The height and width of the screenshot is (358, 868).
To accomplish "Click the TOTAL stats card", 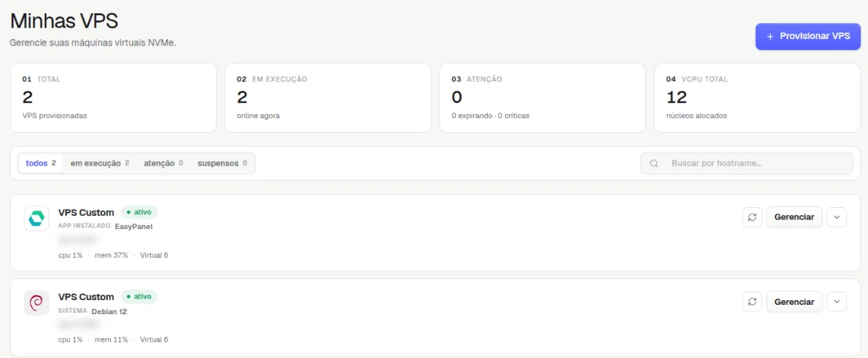I will click(x=113, y=98).
